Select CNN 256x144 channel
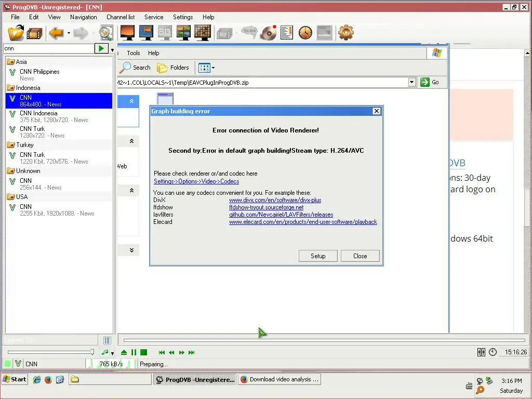The width and height of the screenshot is (532, 399). [x=59, y=184]
